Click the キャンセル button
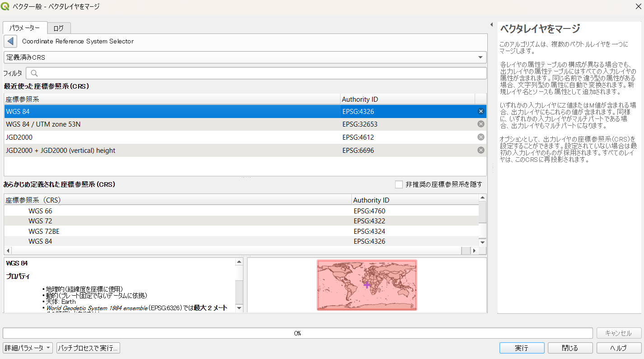Screen dimensions: 644x359 click(619, 333)
